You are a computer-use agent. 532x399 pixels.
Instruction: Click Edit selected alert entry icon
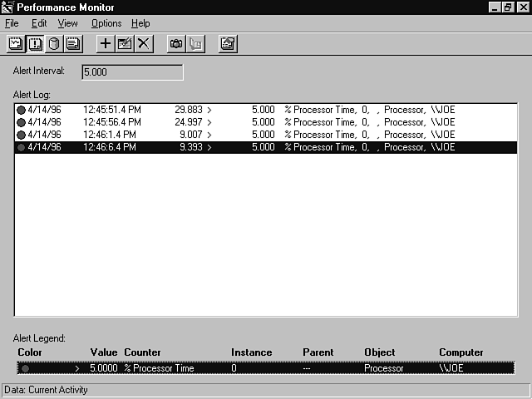click(x=125, y=44)
